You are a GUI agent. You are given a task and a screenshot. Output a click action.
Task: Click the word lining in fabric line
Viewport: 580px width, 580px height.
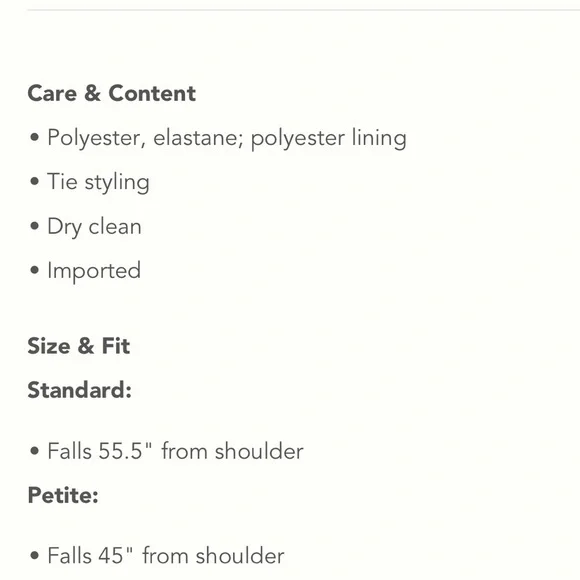tap(379, 139)
